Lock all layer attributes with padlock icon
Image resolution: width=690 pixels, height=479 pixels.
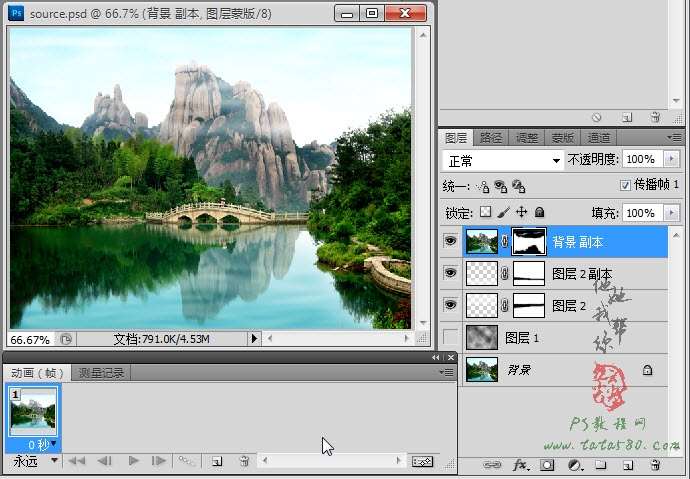tap(540, 212)
